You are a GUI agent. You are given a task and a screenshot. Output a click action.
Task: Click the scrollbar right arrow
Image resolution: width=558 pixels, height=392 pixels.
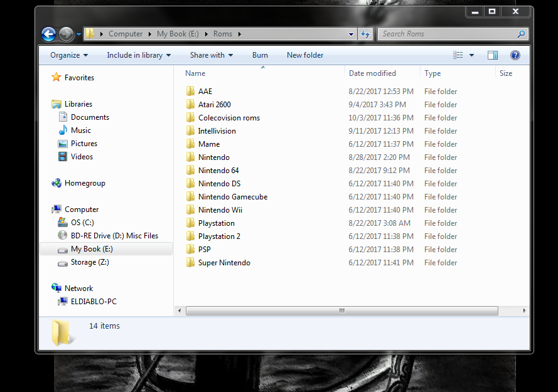pos(524,310)
